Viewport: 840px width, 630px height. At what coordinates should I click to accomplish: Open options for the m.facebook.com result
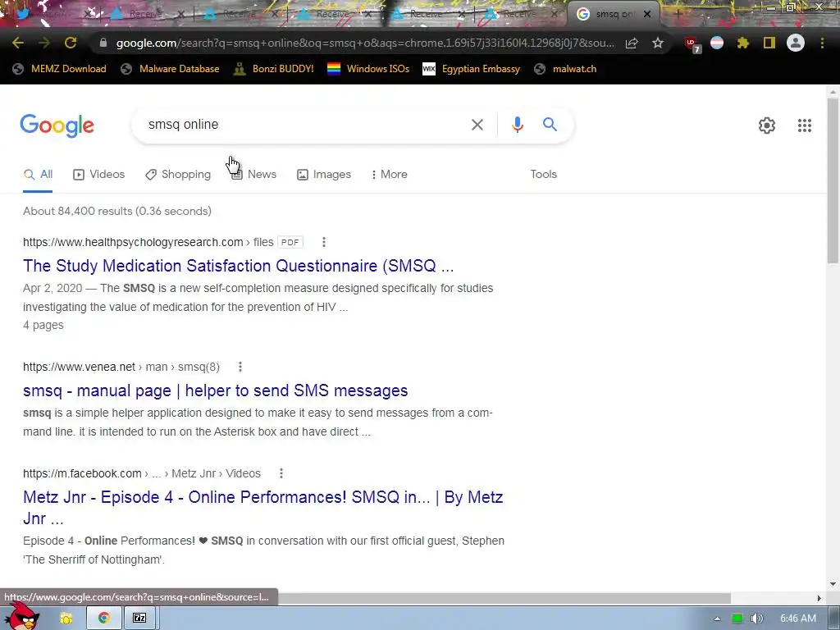tap(281, 473)
